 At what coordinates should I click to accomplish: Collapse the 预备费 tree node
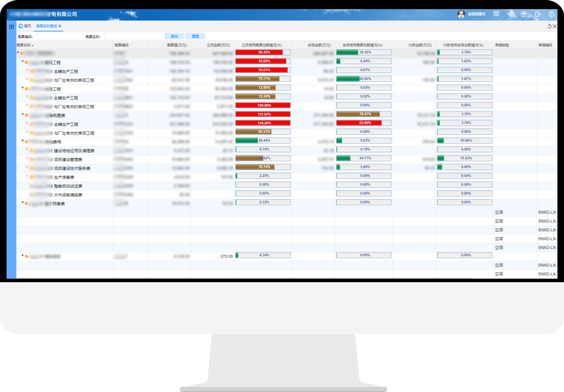tap(22, 202)
